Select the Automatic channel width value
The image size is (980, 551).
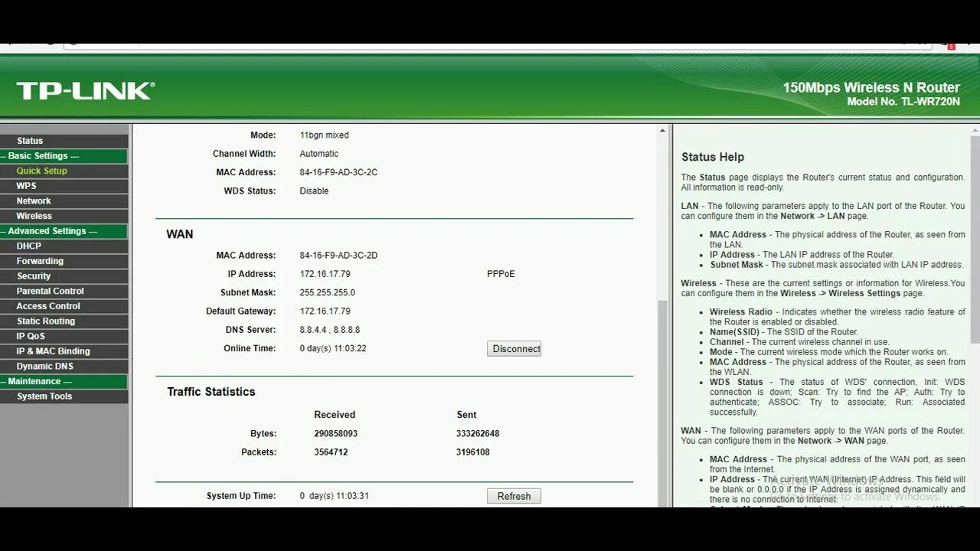318,154
